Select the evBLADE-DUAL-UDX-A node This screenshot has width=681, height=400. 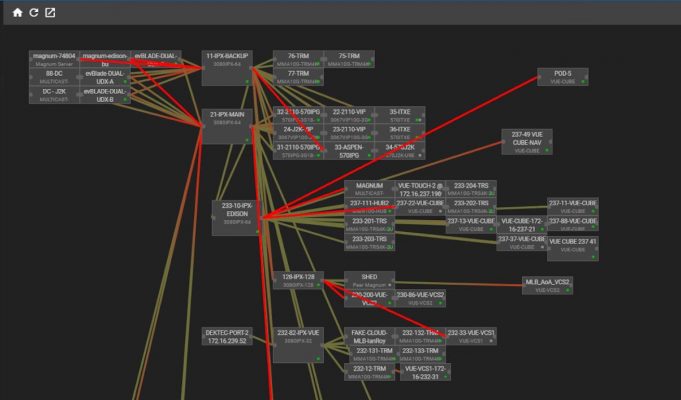pos(105,77)
